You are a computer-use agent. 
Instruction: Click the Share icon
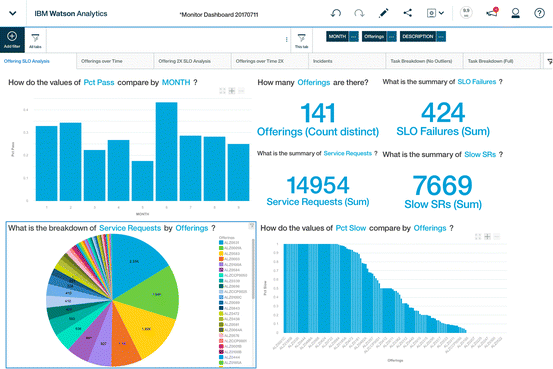(408, 13)
